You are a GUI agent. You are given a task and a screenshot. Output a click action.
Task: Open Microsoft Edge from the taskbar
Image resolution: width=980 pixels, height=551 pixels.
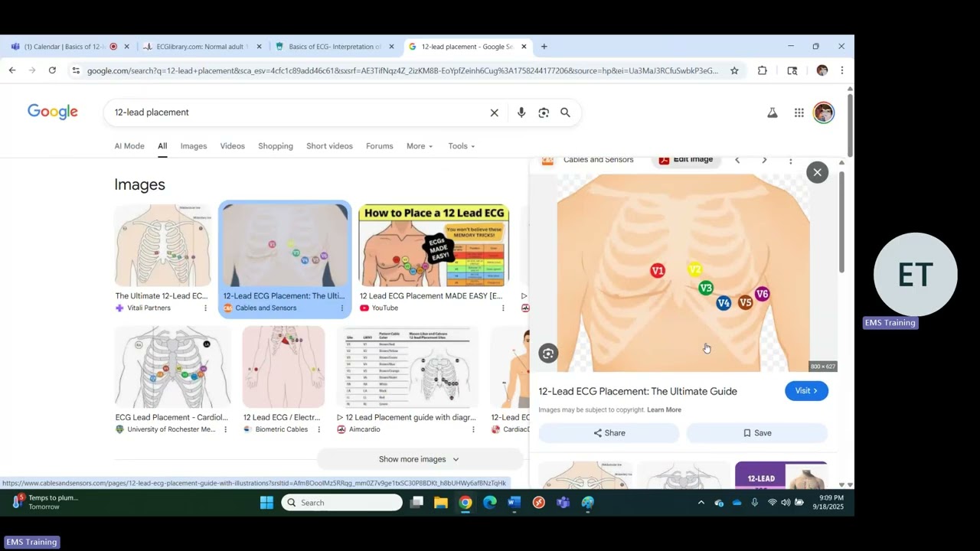coord(490,503)
